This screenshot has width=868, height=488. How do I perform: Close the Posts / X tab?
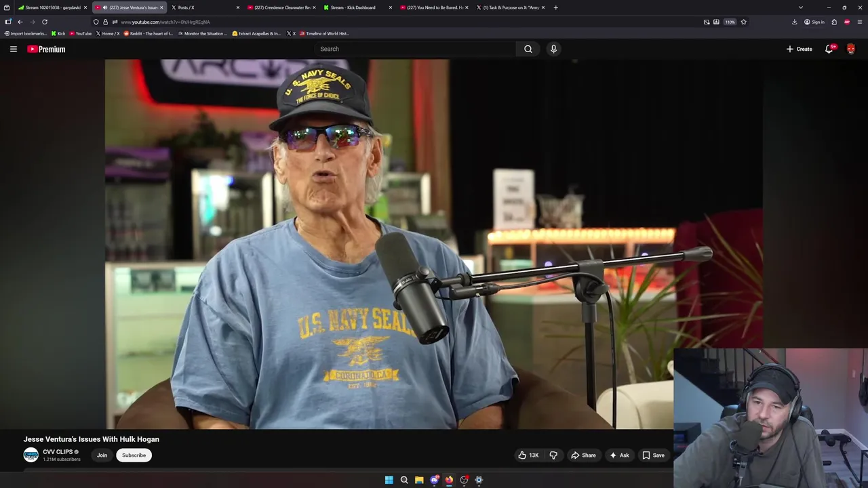[x=237, y=7]
